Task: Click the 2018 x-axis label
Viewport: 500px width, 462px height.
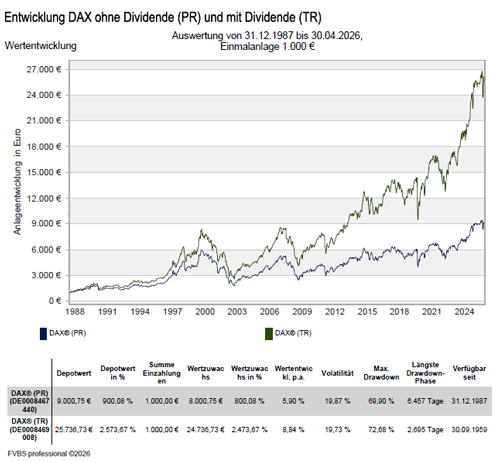Action: point(399,312)
